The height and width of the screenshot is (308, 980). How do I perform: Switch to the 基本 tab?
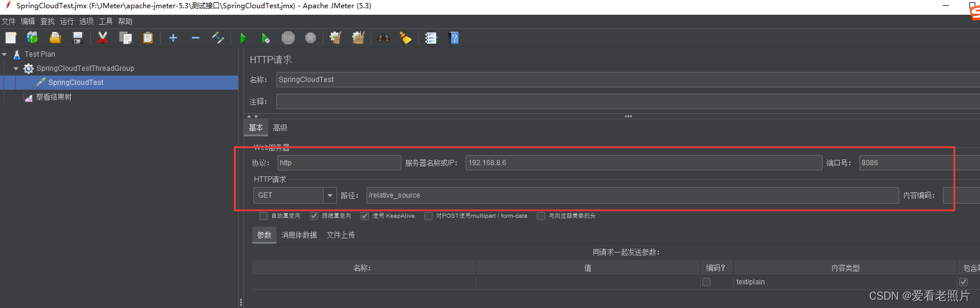click(x=256, y=128)
